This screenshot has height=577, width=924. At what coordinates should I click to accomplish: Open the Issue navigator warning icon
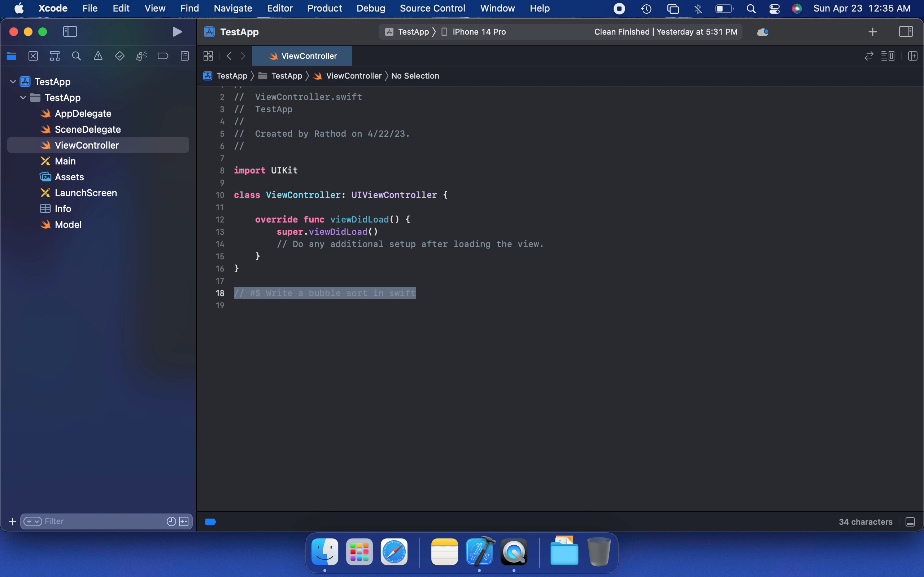click(98, 56)
